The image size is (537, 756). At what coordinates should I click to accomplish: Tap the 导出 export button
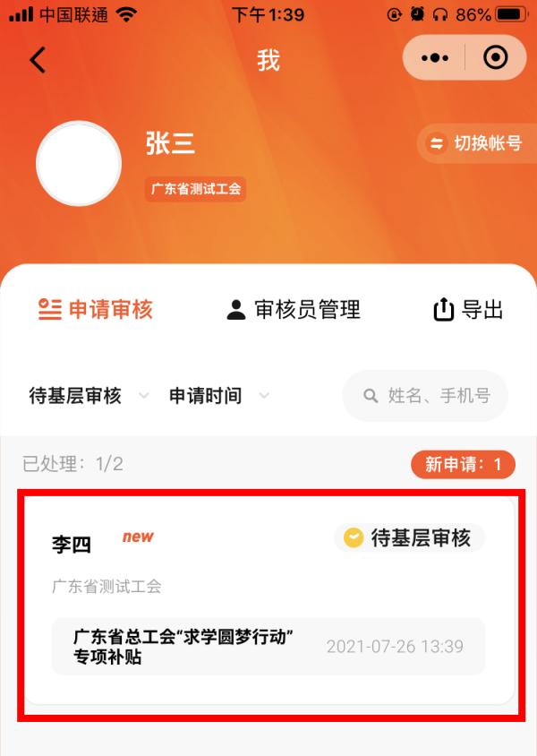point(468,309)
